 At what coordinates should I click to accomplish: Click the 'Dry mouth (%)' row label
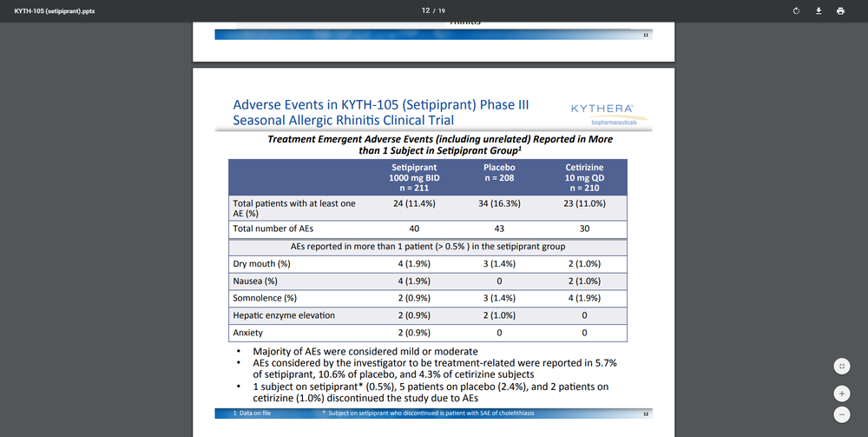tap(261, 263)
